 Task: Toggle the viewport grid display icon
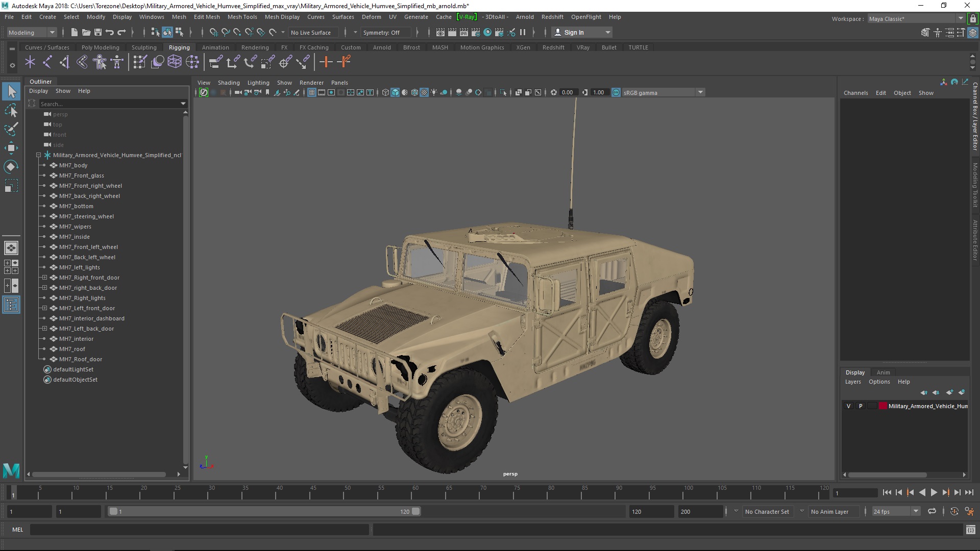tap(311, 92)
